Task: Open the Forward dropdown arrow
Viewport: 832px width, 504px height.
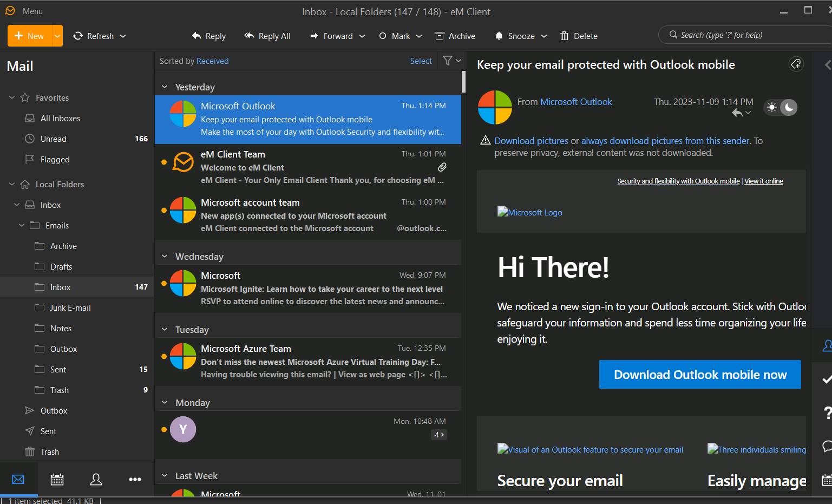Action: pyautogui.click(x=362, y=36)
